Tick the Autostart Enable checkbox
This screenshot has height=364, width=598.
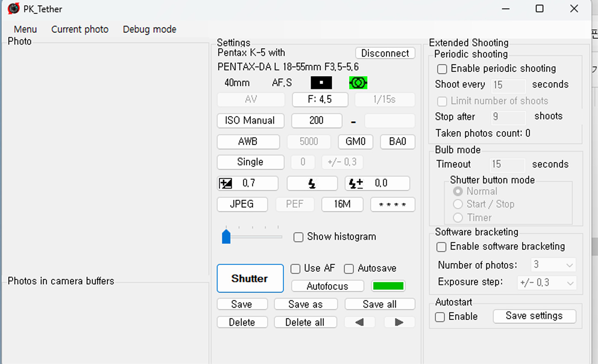click(x=440, y=317)
